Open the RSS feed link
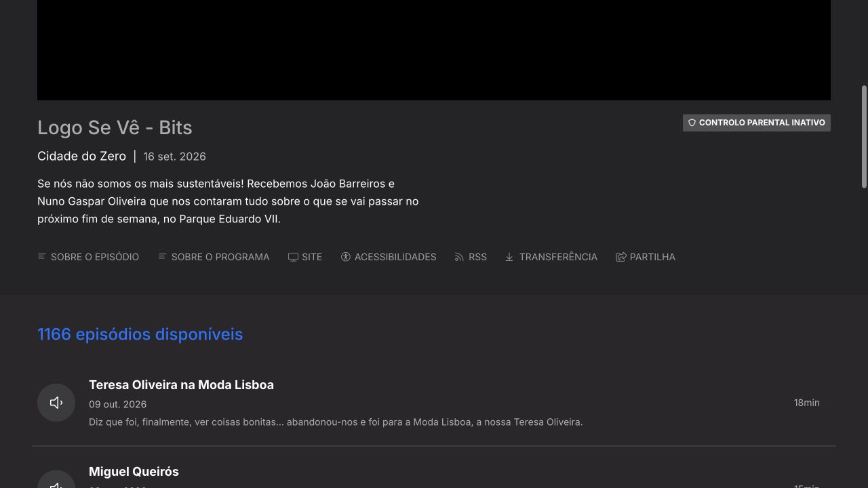Image resolution: width=868 pixels, height=488 pixels. coord(471,257)
